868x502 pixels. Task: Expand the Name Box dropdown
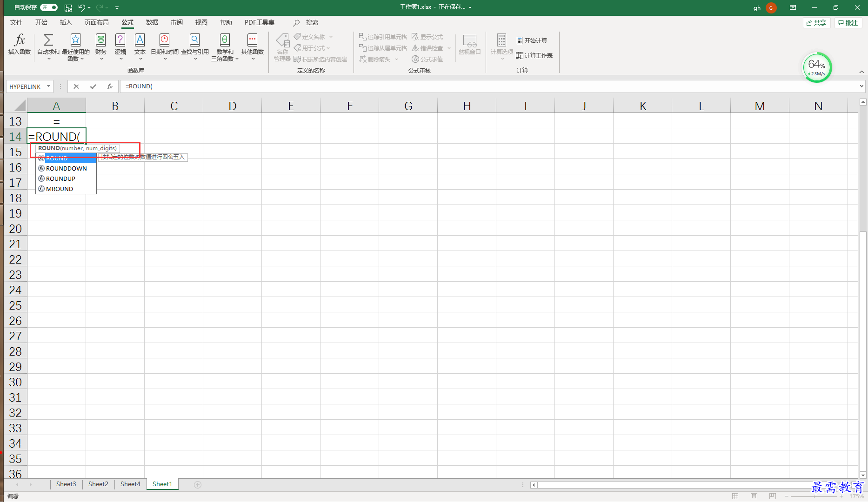pos(48,86)
